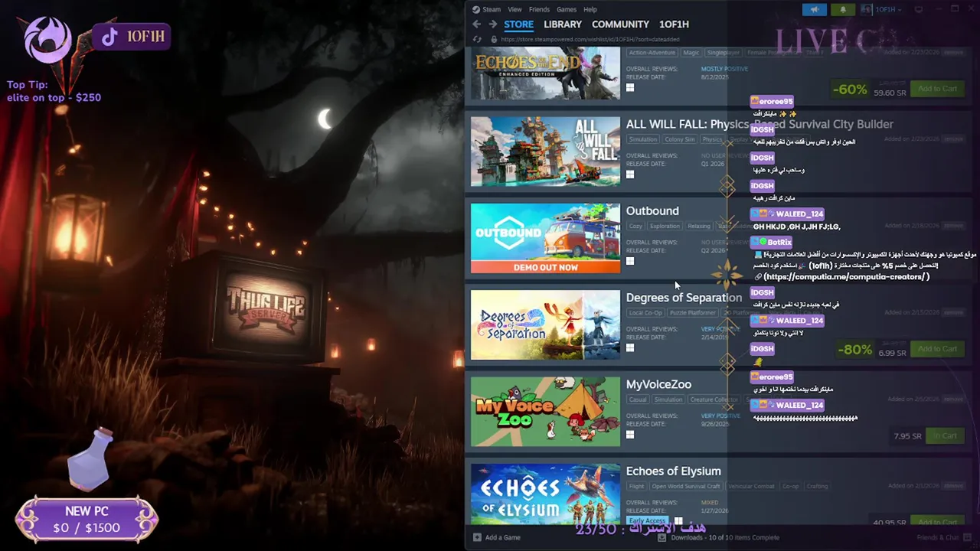Click the Relaxing tag on Outbound
Image resolution: width=980 pixels, height=551 pixels.
click(x=699, y=226)
